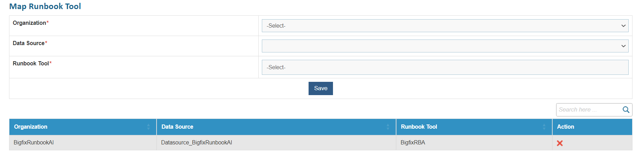The height and width of the screenshot is (157, 644).
Task: Click the Runbook Tool field label
Action: coord(31,64)
